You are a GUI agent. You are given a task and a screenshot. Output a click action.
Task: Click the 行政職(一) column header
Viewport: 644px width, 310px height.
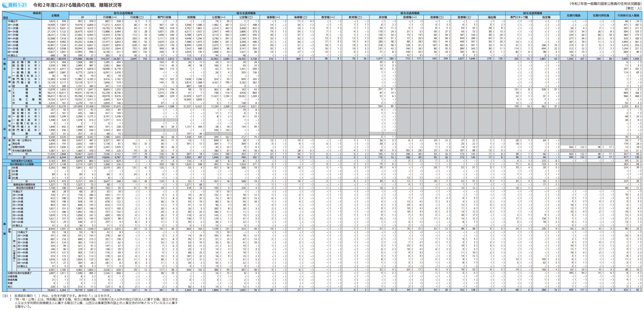pos(110,17)
